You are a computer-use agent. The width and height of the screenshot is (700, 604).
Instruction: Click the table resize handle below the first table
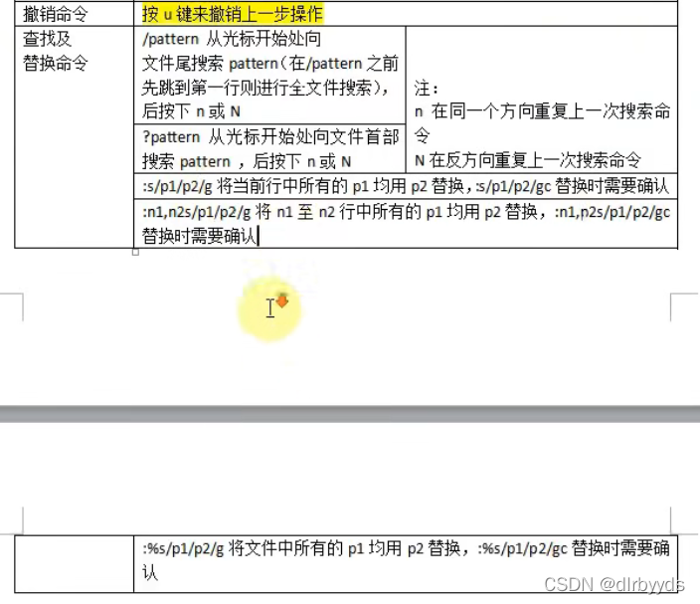[x=135, y=252]
